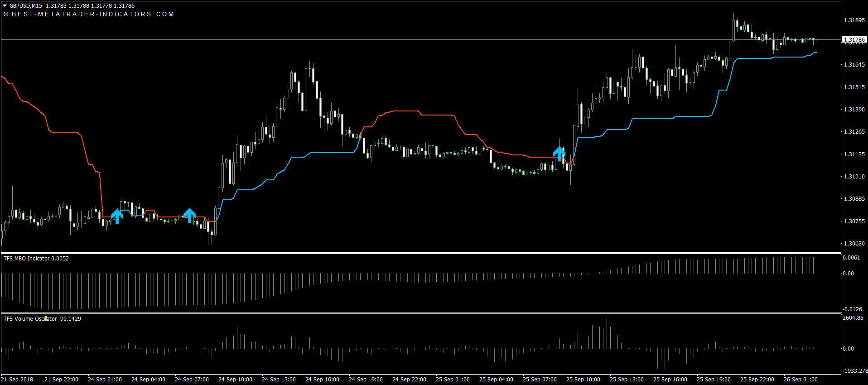The width and height of the screenshot is (868, 385).
Task: Click the -0.0126 MBO scale value
Action: point(852,309)
